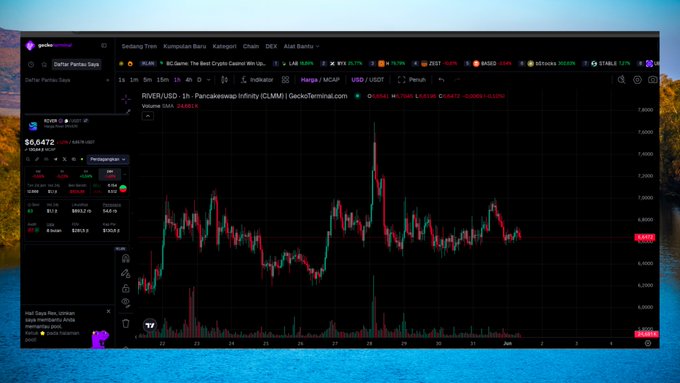Take a chart snapshot with camera icon

pos(653,80)
